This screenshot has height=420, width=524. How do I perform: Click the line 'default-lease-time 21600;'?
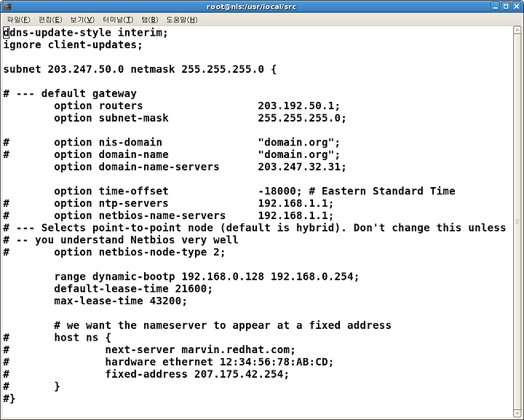[x=133, y=289]
